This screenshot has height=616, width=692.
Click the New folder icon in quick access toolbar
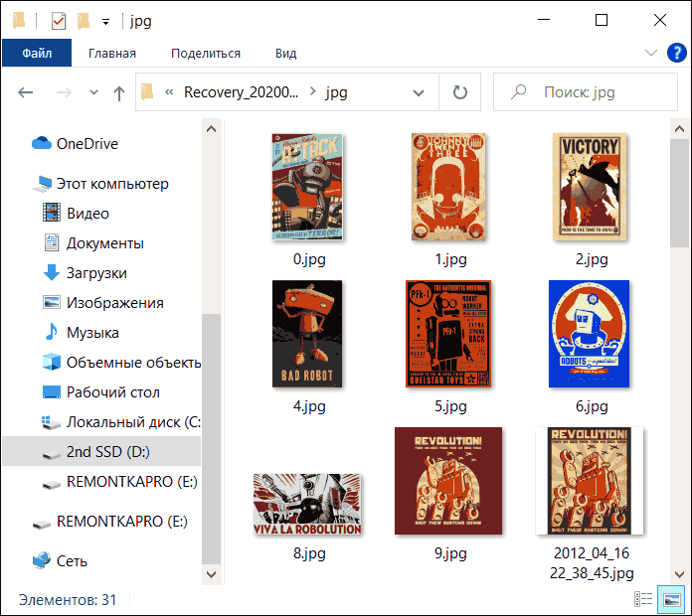click(84, 21)
